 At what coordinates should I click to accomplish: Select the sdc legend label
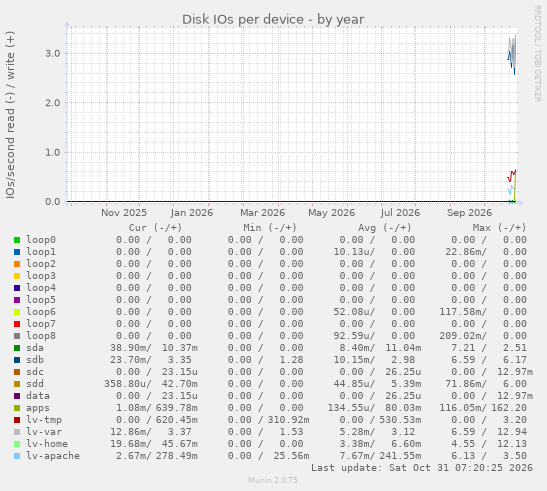pyautogui.click(x=35, y=372)
